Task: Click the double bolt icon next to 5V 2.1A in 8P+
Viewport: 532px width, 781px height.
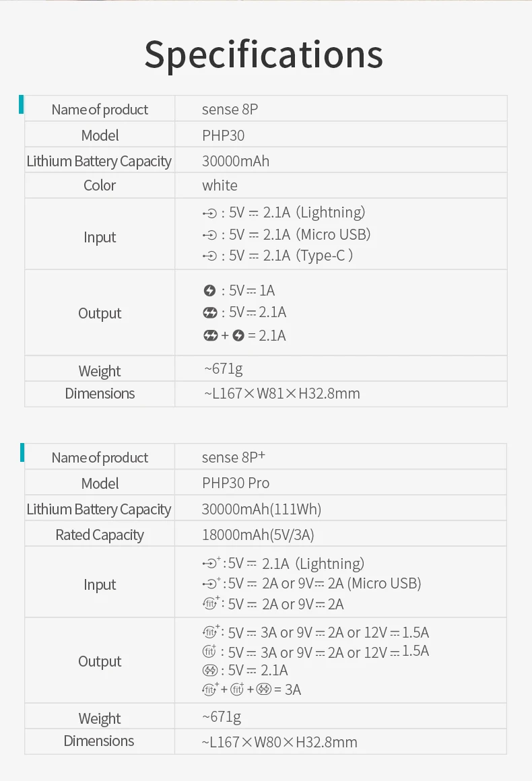Action: point(209,671)
